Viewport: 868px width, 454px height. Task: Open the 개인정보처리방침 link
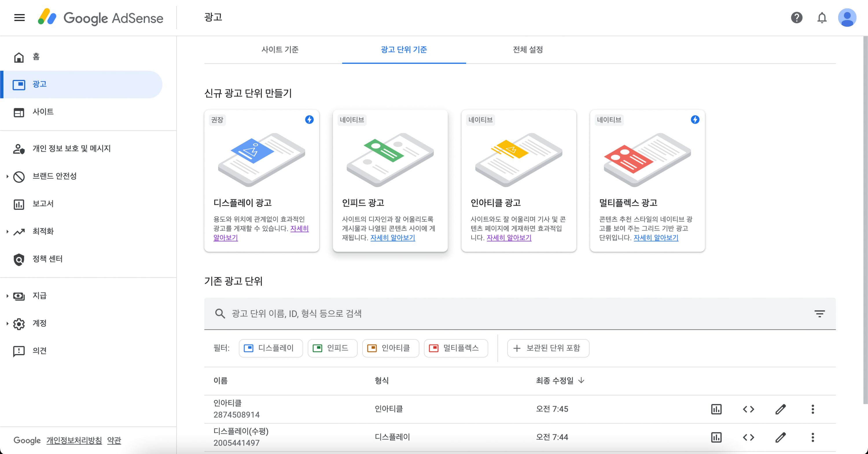point(74,440)
